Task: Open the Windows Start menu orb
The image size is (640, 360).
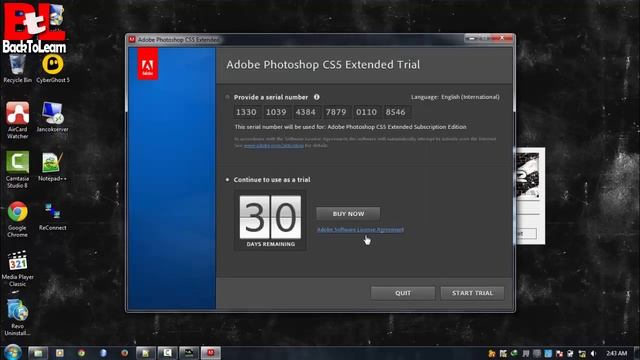Action: (x=13, y=352)
